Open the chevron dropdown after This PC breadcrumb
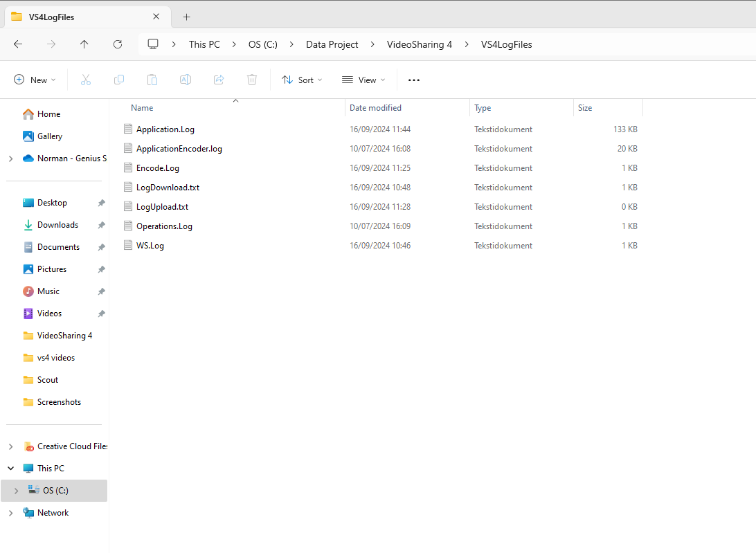The width and height of the screenshot is (756, 553). click(234, 44)
